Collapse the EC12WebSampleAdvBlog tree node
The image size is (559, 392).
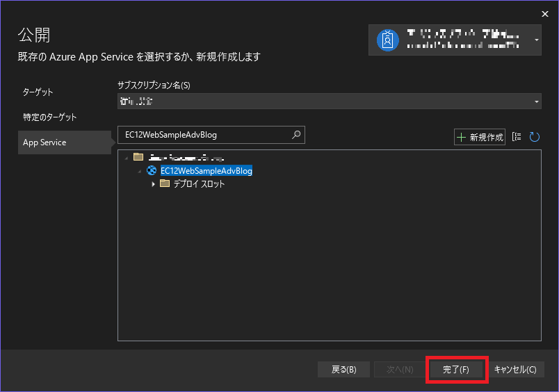pos(139,172)
